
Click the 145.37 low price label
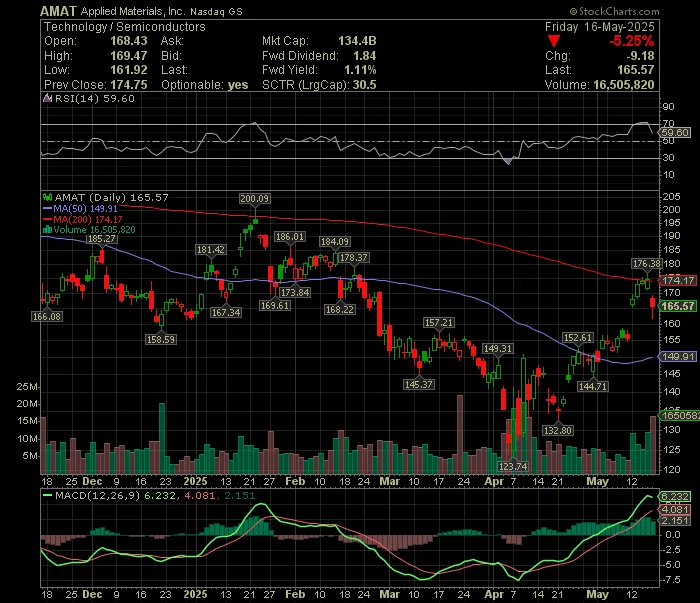[418, 384]
